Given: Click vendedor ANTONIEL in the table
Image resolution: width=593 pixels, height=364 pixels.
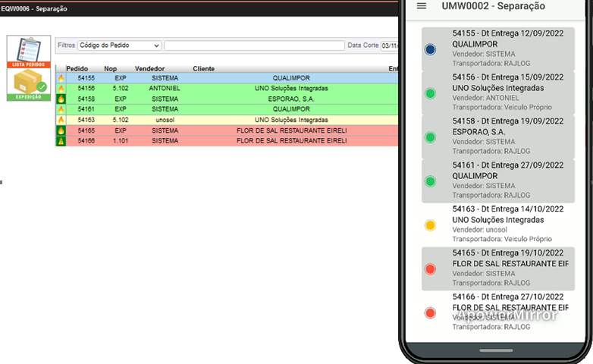Looking at the screenshot, I should pos(165,88).
